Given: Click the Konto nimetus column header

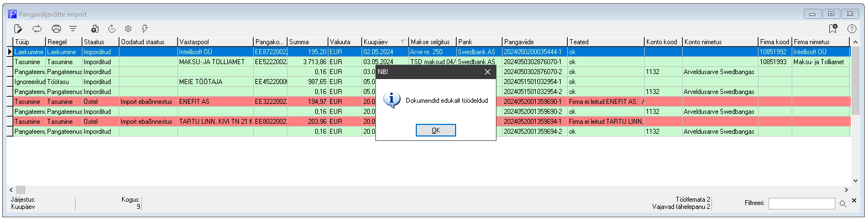Looking at the screenshot, I should (x=720, y=42).
